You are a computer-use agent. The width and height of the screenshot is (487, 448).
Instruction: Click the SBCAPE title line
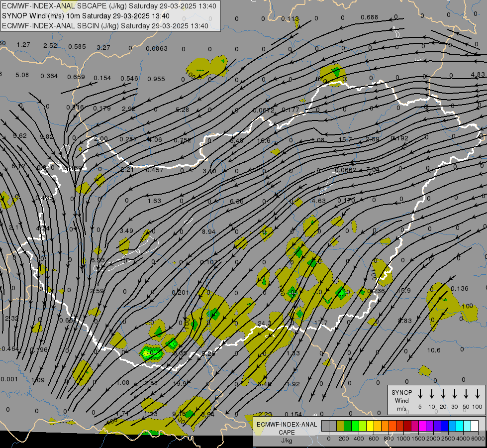tap(109, 6)
